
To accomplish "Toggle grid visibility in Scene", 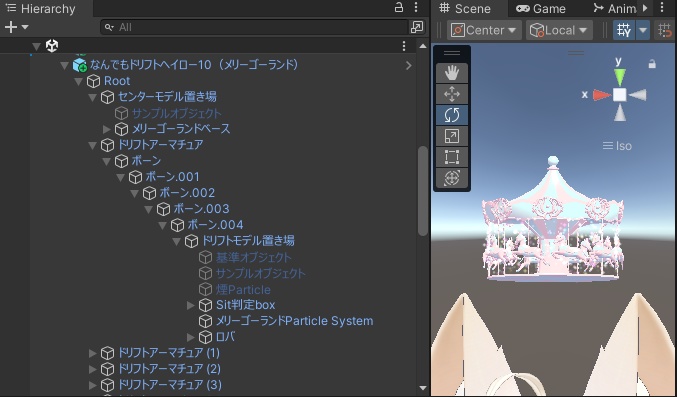I will pyautogui.click(x=624, y=30).
